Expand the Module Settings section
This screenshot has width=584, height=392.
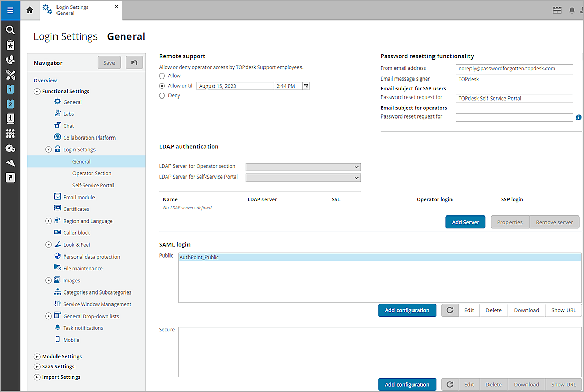tap(37, 356)
